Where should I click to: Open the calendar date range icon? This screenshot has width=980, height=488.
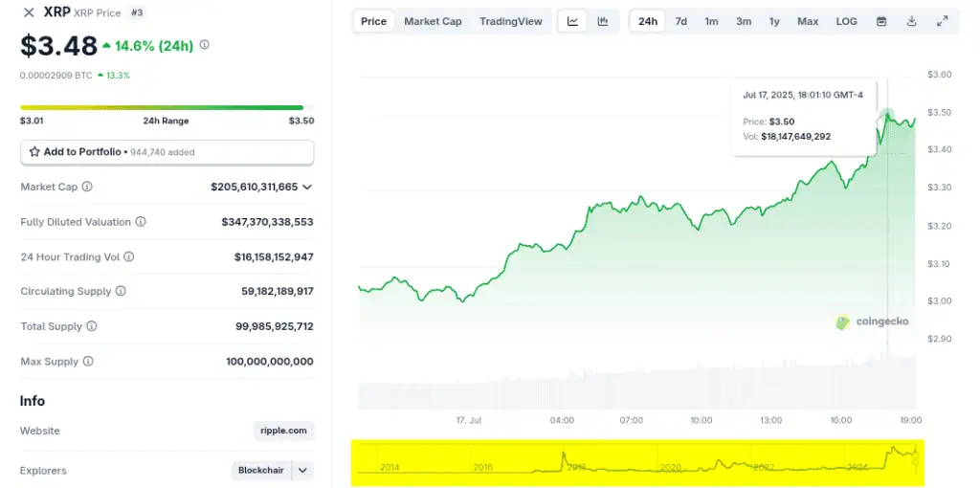(881, 21)
